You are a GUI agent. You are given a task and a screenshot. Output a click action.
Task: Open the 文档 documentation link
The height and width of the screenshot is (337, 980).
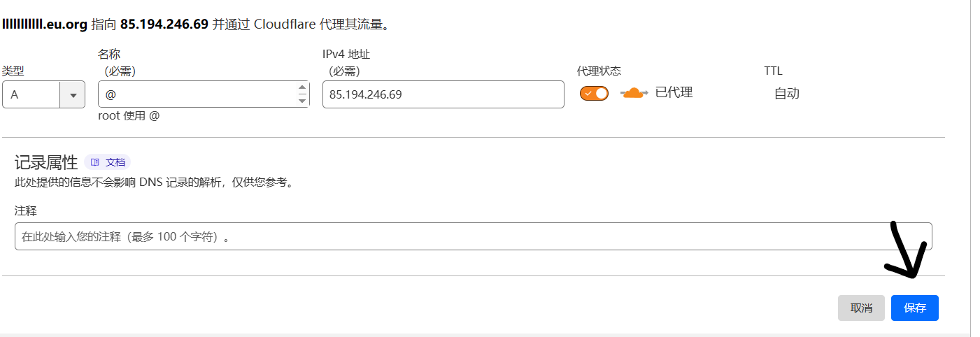point(108,162)
